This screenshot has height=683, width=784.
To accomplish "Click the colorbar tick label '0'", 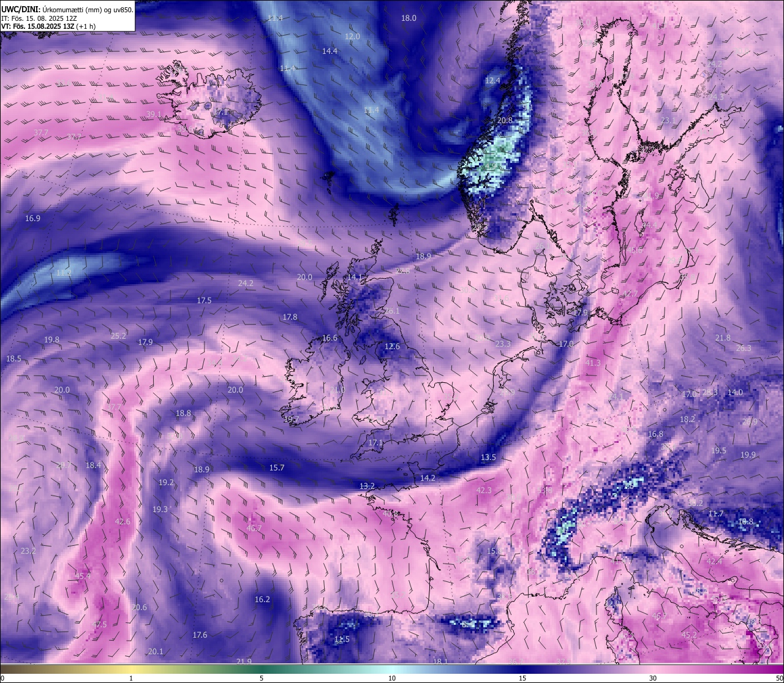I will (x=2, y=678).
